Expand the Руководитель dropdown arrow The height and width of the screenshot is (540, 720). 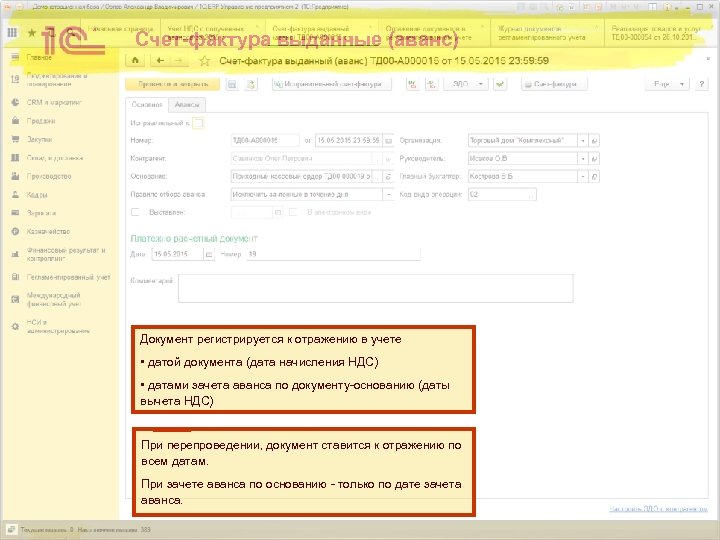[583, 158]
